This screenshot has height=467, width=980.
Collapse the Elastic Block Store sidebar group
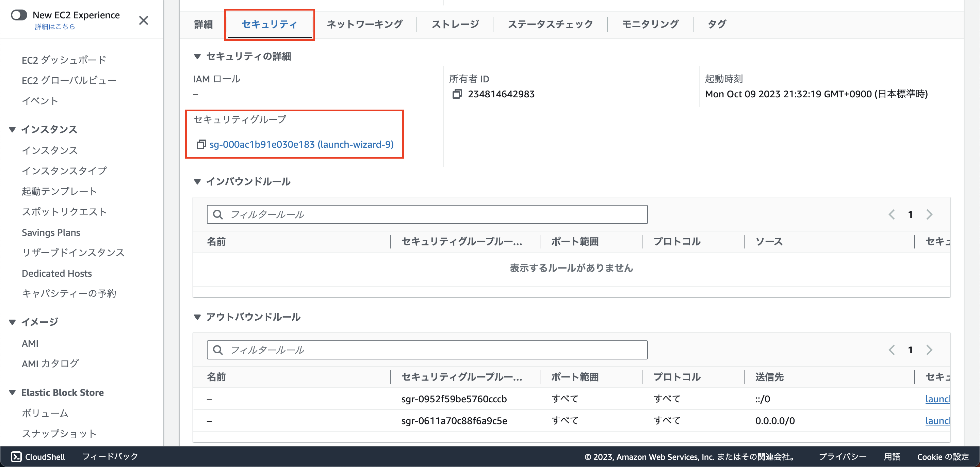pos(12,392)
